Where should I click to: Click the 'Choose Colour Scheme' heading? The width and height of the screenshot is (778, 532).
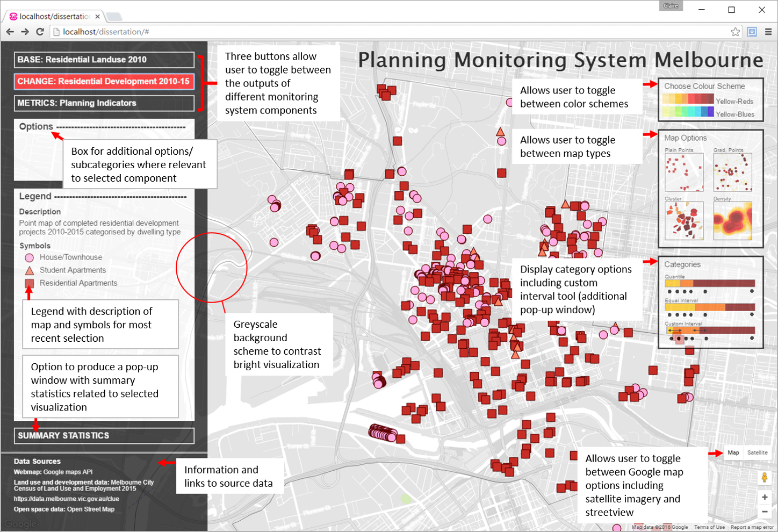[704, 86]
